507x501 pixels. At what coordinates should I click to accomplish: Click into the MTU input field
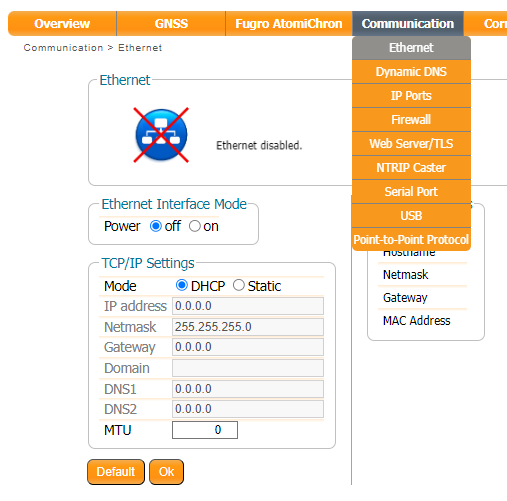(x=205, y=430)
